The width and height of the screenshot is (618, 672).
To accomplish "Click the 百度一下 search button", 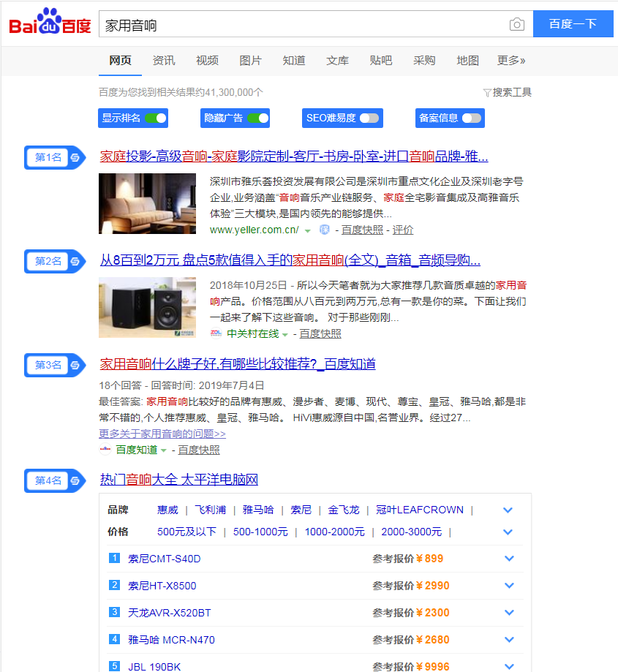I will pyautogui.click(x=573, y=24).
